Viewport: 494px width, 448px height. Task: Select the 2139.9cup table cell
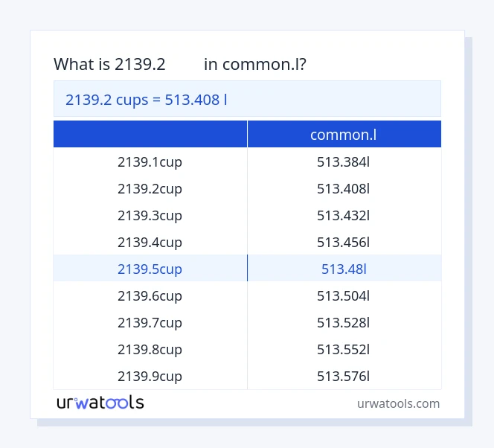[x=150, y=376]
